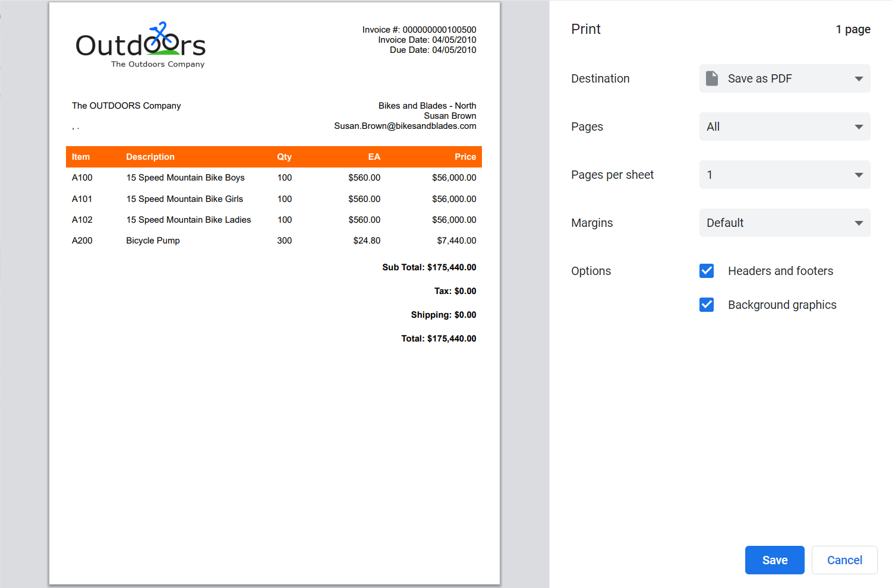This screenshot has height=588, width=892.
Task: Click the Outdoors Company bicycle logo
Action: coord(141,45)
